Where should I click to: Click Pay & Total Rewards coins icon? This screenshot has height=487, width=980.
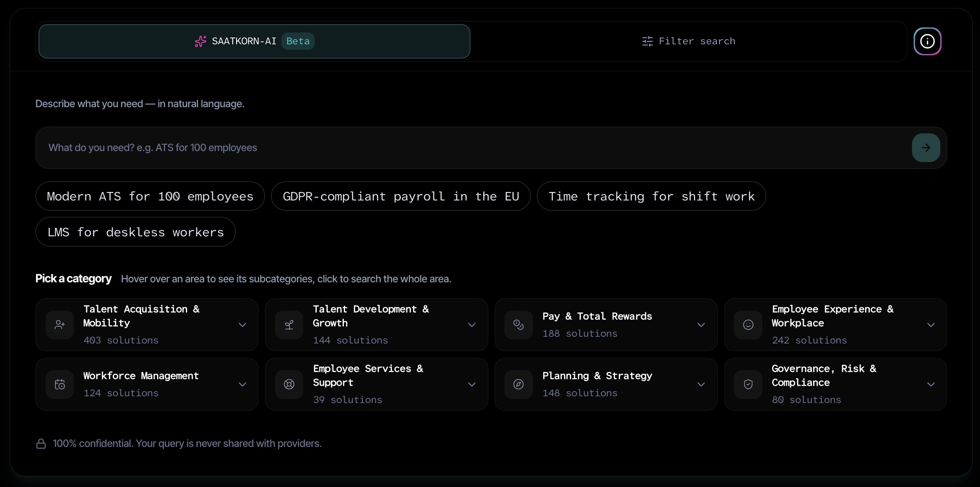pos(518,325)
